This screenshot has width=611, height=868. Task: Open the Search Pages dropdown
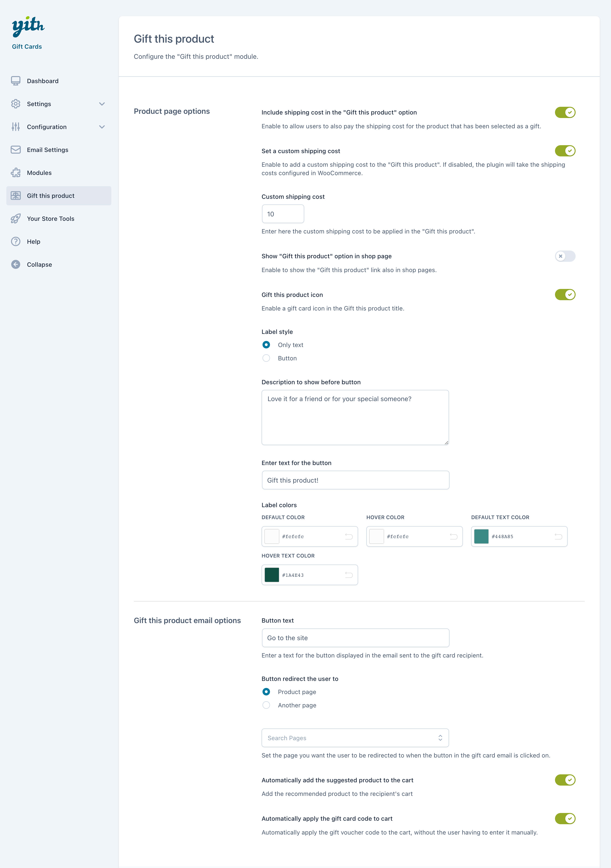click(355, 738)
